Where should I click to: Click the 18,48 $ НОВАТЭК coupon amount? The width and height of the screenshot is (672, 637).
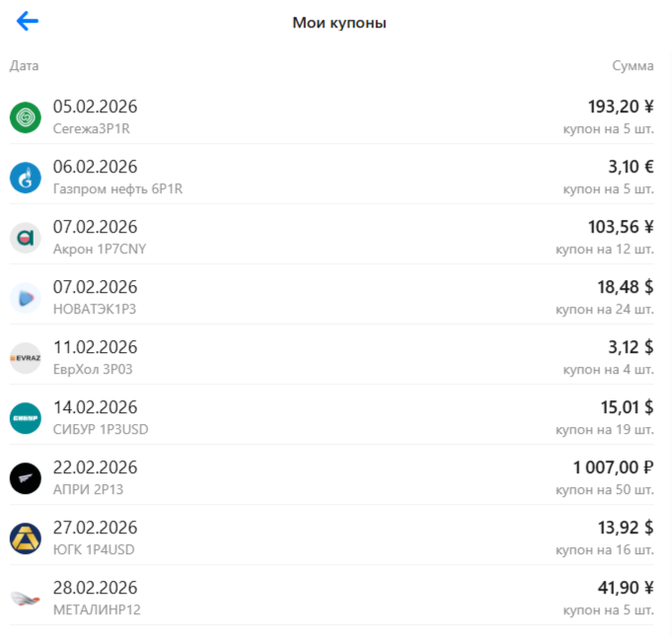point(617,287)
